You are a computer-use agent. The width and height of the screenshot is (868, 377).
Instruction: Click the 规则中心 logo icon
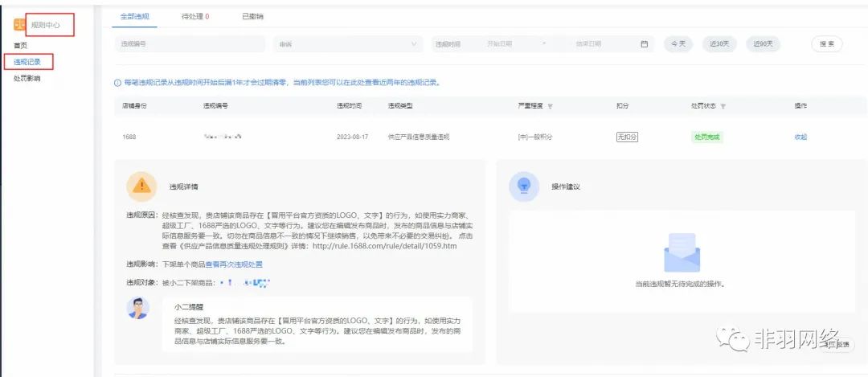pyautogui.click(x=19, y=25)
